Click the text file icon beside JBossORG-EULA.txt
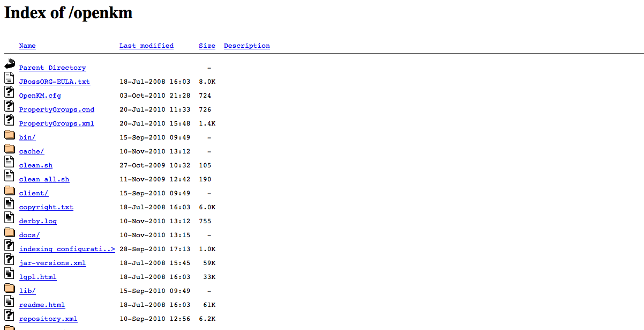Screen dimensions: 644x330 click(9, 78)
